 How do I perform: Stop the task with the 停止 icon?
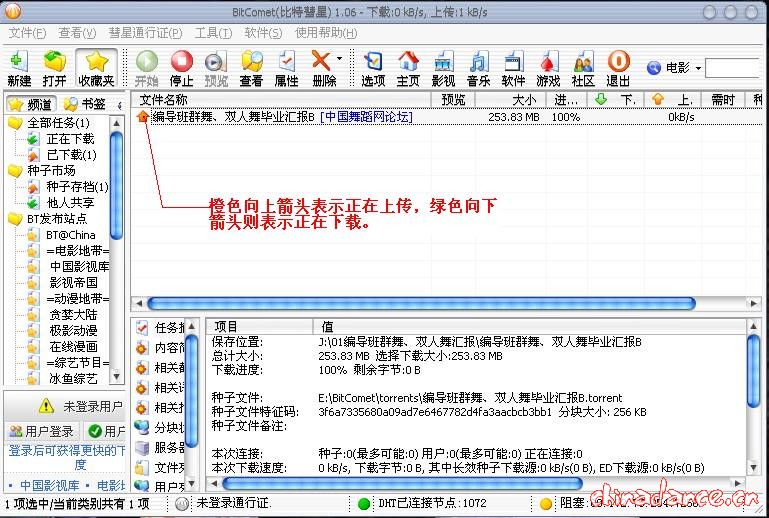(x=181, y=68)
